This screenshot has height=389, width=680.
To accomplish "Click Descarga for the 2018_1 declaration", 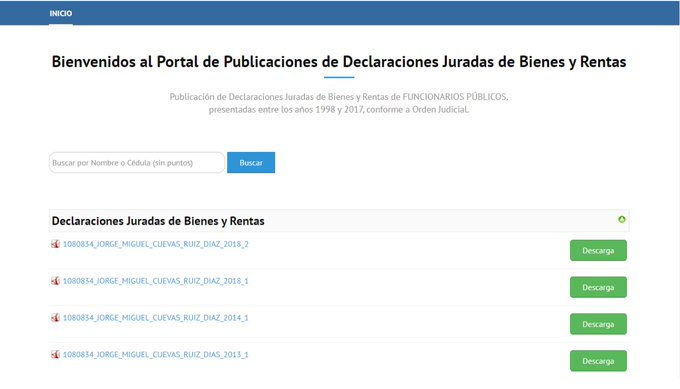I will pyautogui.click(x=598, y=288).
